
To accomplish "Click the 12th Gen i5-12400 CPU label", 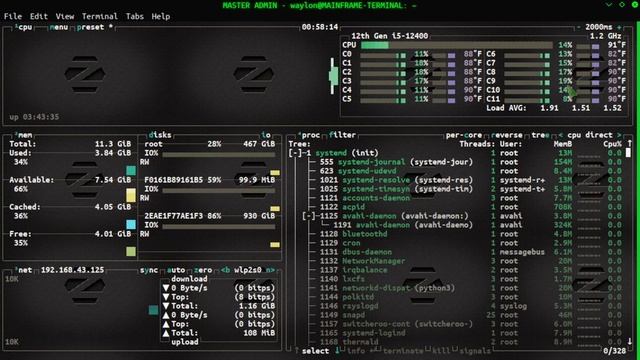I will [389, 36].
